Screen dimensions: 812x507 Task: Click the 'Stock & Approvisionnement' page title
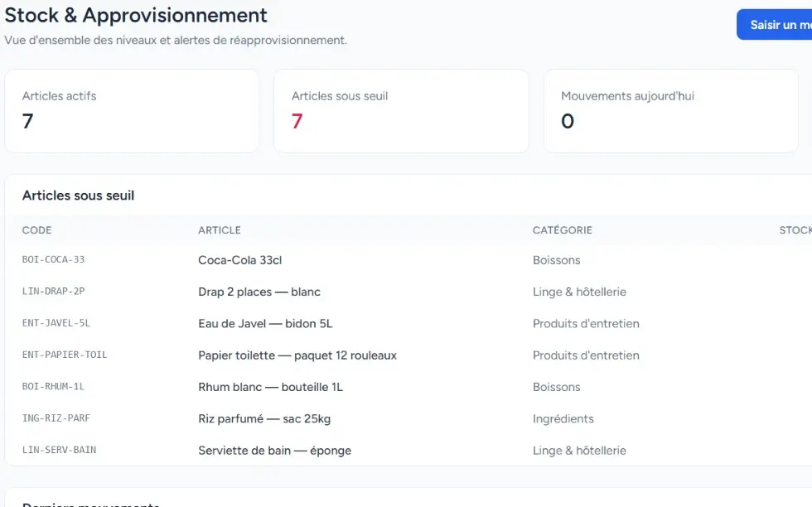[136, 16]
